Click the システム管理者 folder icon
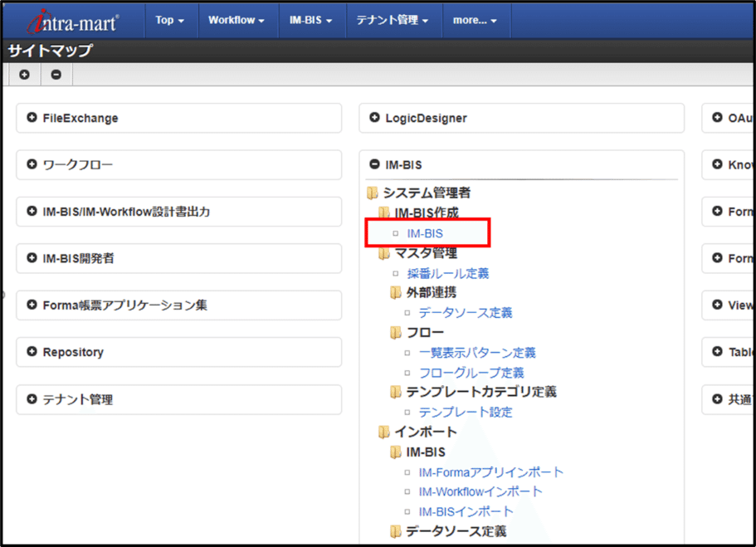Image resolution: width=756 pixels, height=547 pixels. tap(373, 193)
